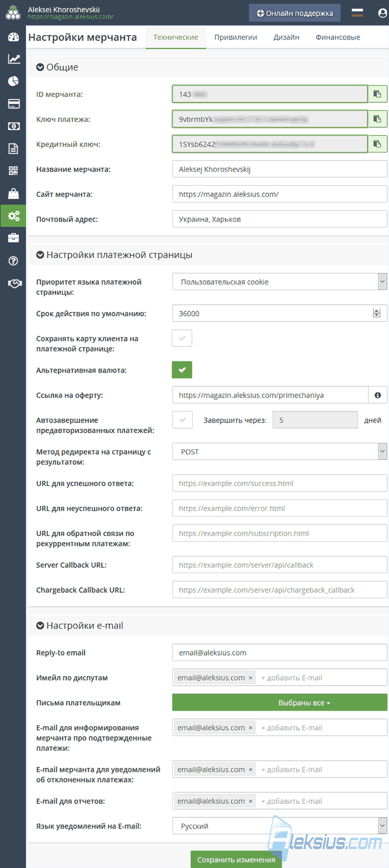Remove email from confirmed payments notification field

coord(251,728)
